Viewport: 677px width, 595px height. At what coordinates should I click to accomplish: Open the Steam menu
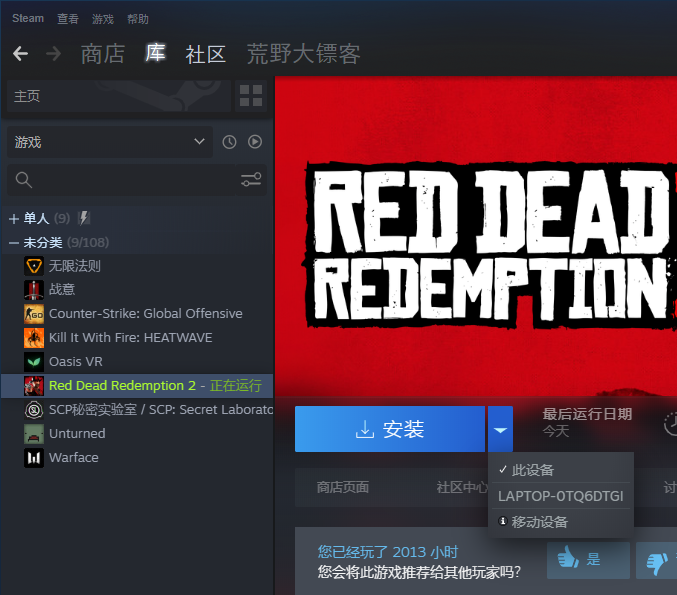coord(28,19)
